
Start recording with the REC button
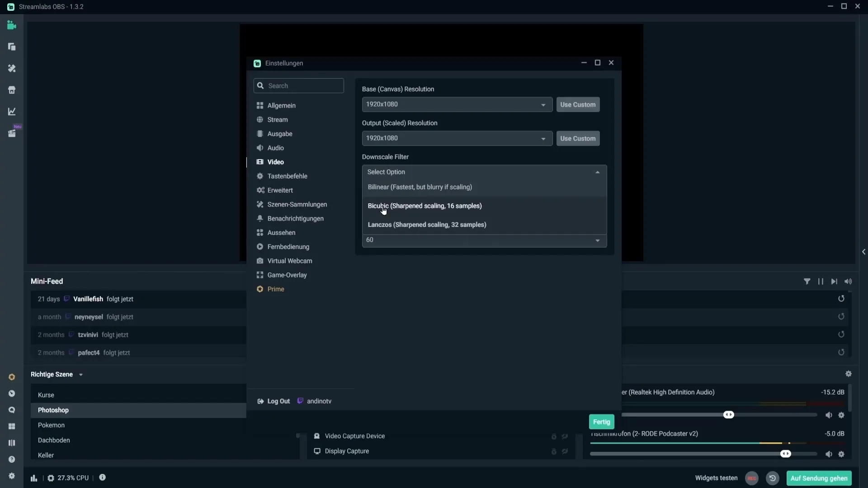click(752, 478)
